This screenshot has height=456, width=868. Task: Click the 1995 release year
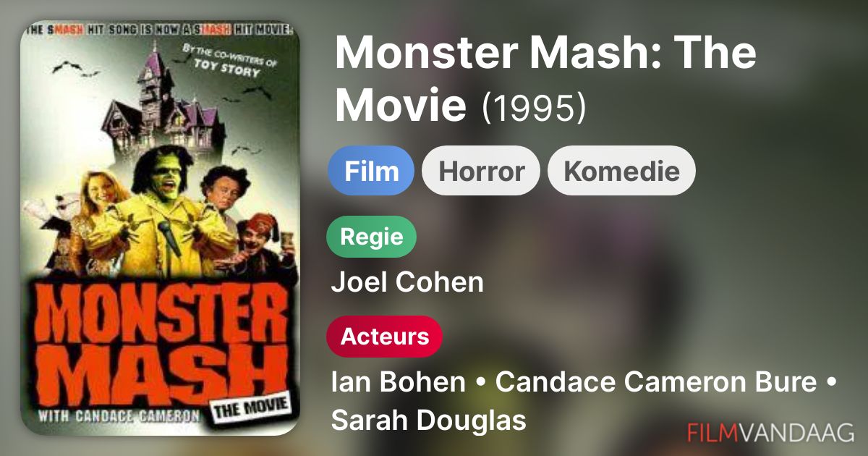pyautogui.click(x=534, y=106)
